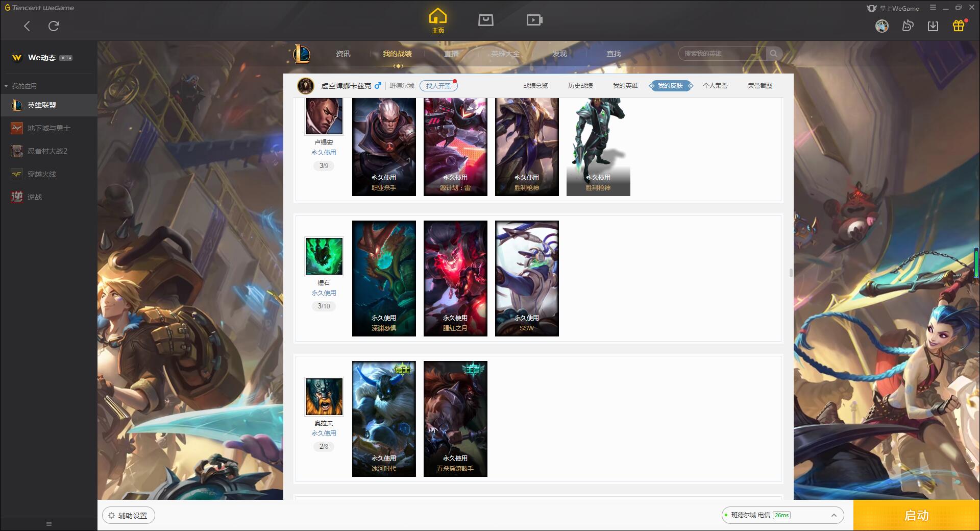Screen dimensions: 980x531
Task: Switch to 历史战绩 sub-tab
Action: (x=580, y=86)
